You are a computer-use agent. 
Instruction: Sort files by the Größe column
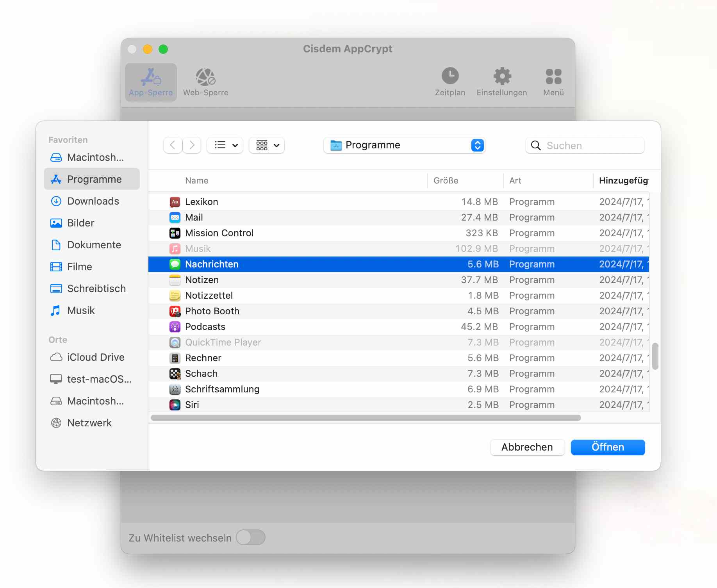(446, 180)
